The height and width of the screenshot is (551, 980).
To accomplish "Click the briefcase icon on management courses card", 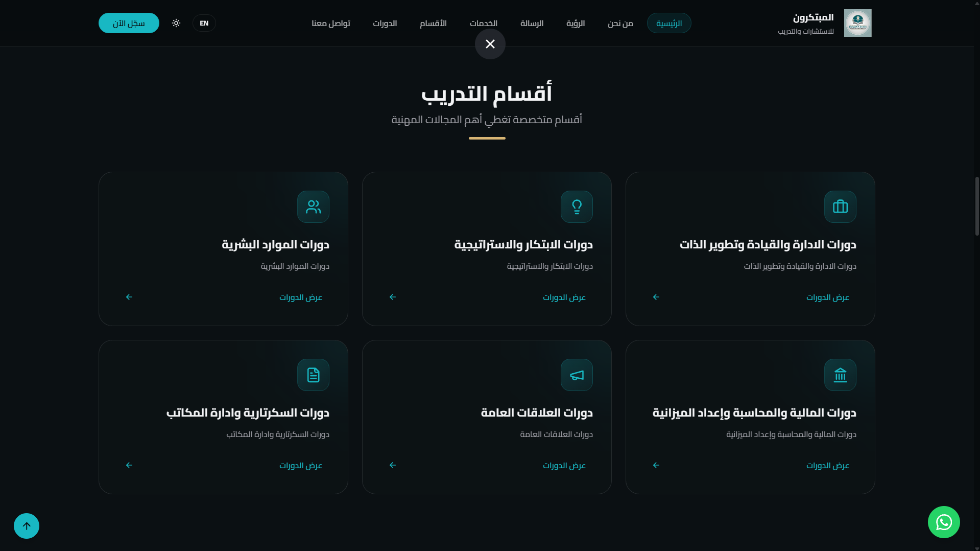I will 840,207.
